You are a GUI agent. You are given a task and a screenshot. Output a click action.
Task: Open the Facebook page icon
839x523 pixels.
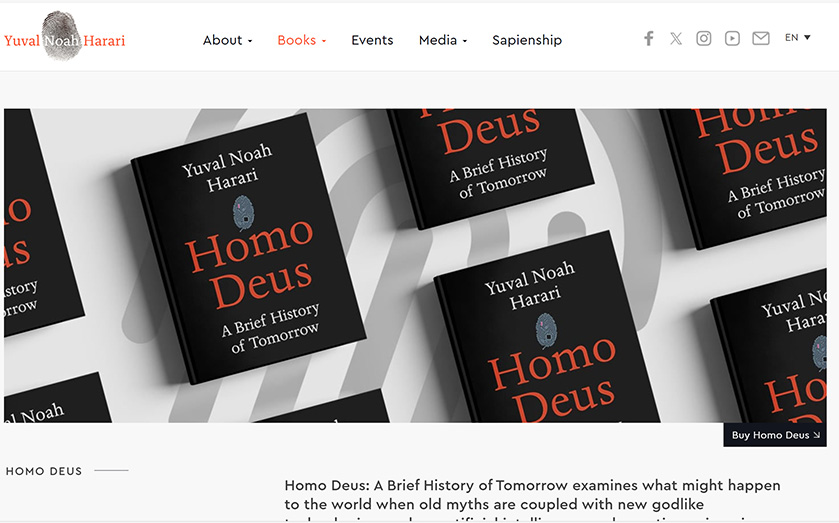(649, 39)
